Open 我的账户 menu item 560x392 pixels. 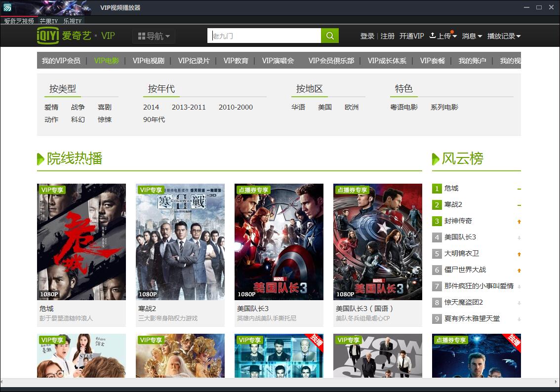(472, 61)
